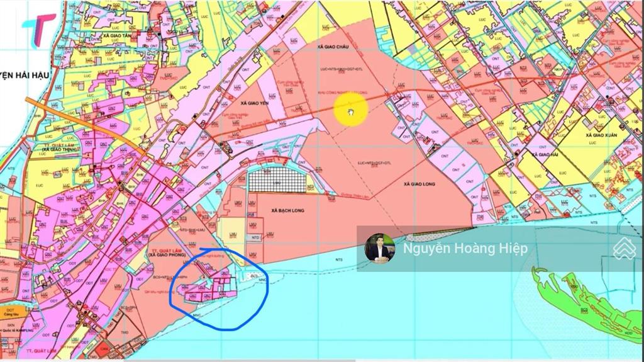Open Nguyễn Hoàng Hiệp's profile avatar

[379, 248]
